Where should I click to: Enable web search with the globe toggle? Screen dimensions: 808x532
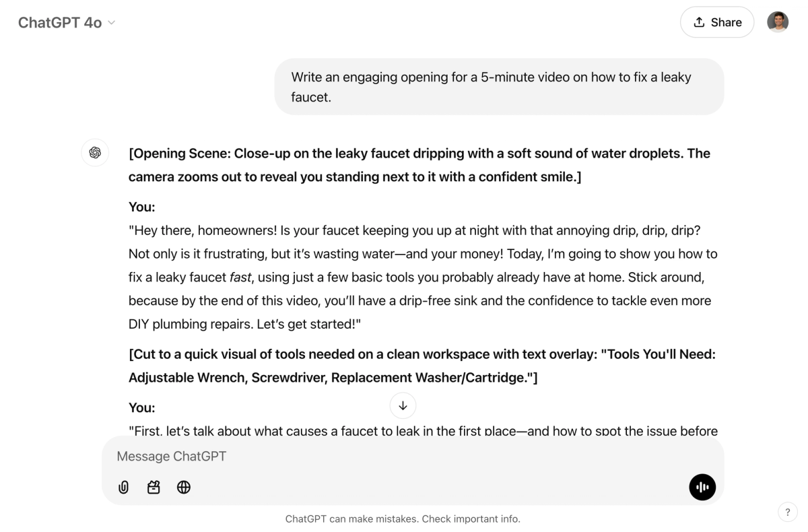click(x=184, y=487)
